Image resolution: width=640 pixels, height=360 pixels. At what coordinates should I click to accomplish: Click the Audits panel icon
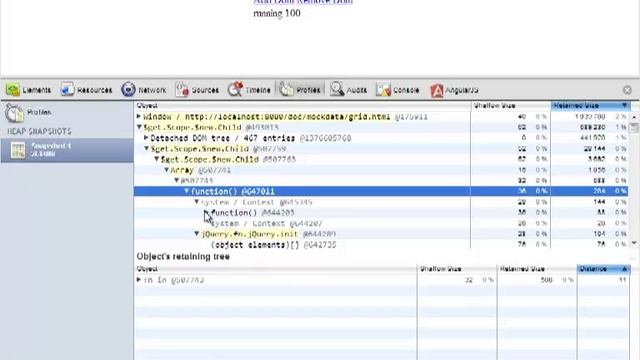[337, 89]
